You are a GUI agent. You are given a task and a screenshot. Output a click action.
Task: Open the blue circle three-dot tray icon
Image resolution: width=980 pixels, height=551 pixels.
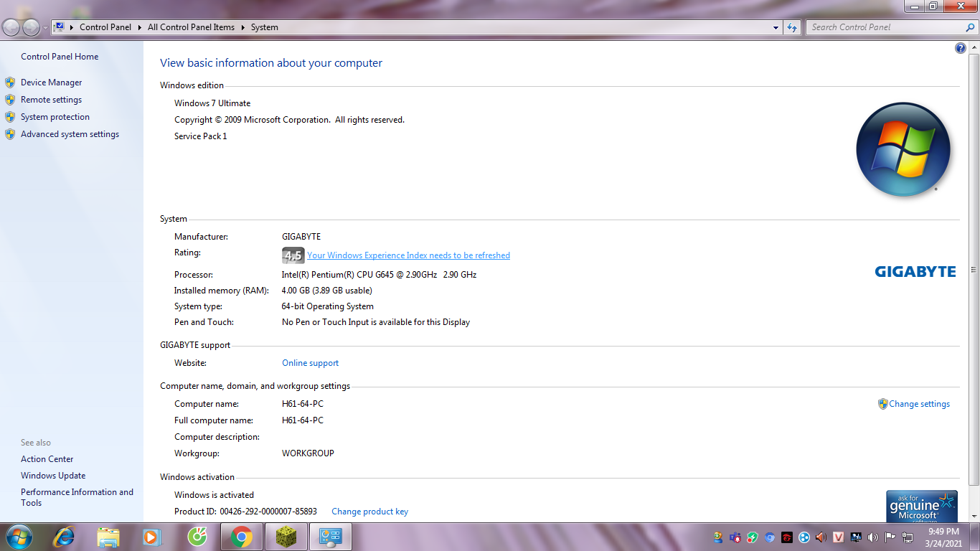coord(804,537)
